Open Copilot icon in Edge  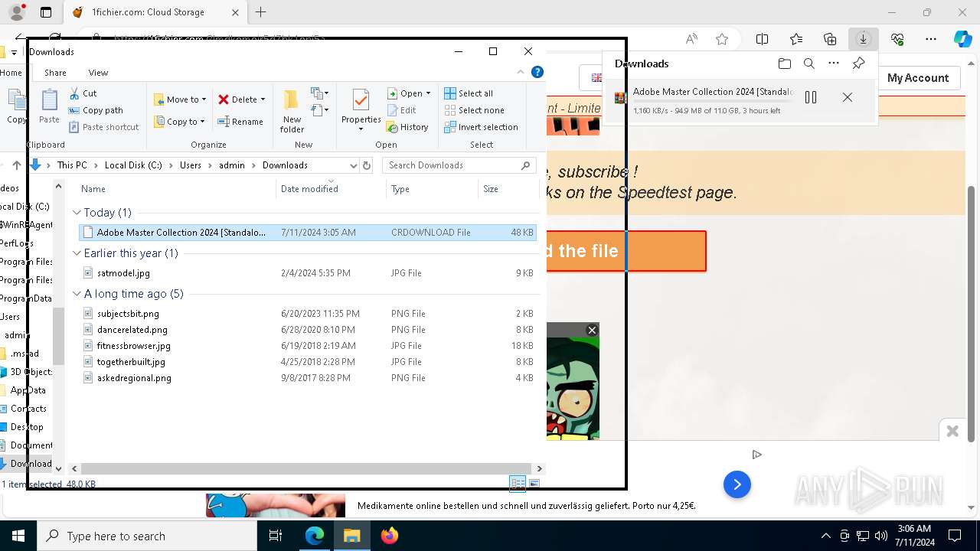[x=963, y=39]
